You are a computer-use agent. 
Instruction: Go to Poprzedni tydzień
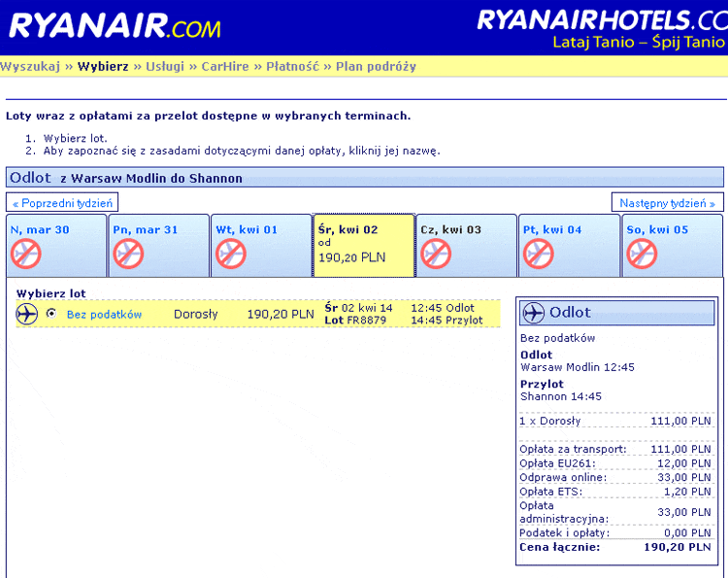click(x=62, y=203)
